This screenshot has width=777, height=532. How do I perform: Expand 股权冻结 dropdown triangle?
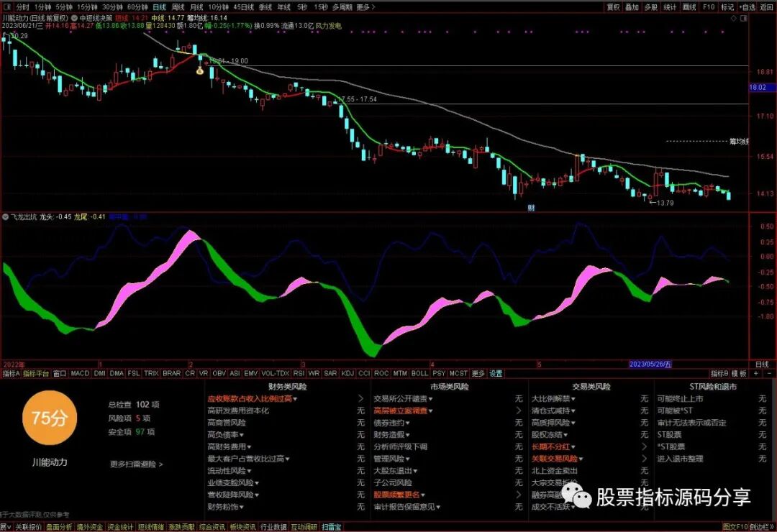point(566,435)
